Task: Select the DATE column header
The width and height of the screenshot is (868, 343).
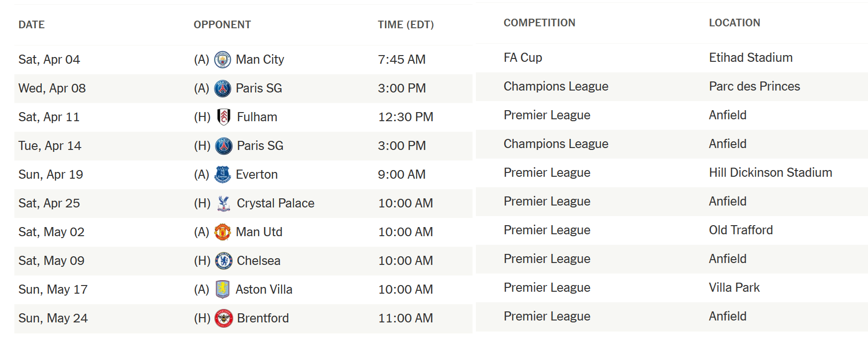Action: pos(32,25)
